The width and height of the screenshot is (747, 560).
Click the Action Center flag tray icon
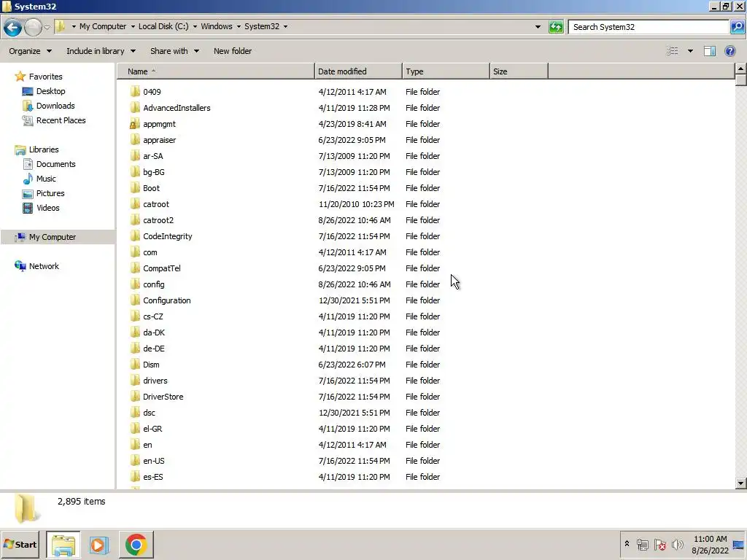(659, 544)
